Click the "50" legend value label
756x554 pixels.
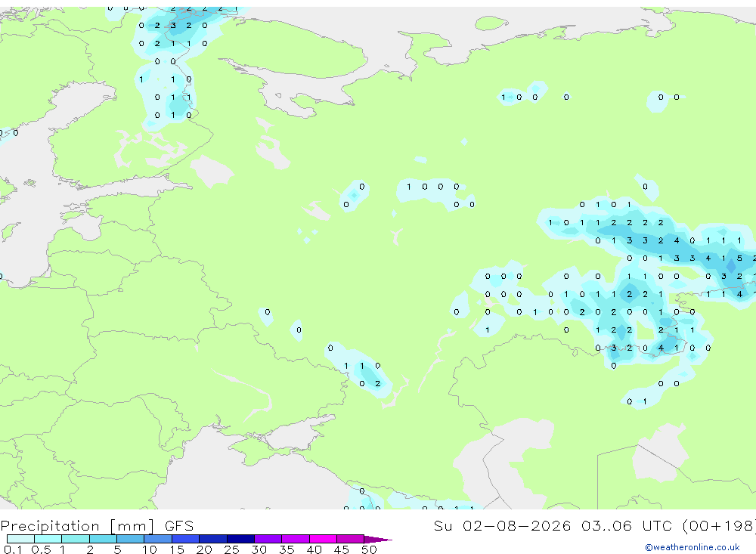click(369, 549)
